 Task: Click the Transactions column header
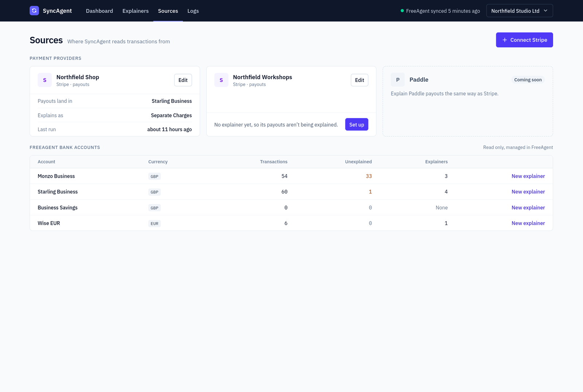274,162
